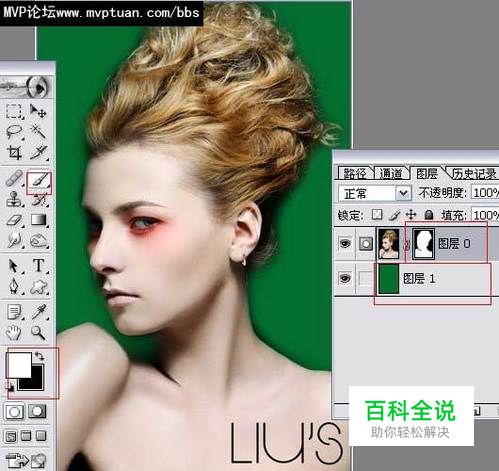Select the Rectangular Marquee tool
Image resolution: width=499 pixels, height=471 pixels.
tap(14, 112)
